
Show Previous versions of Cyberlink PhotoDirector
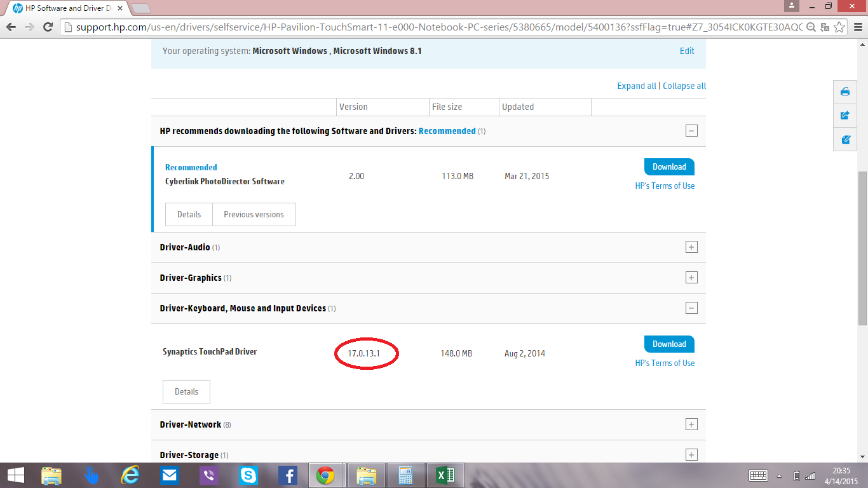tap(254, 214)
